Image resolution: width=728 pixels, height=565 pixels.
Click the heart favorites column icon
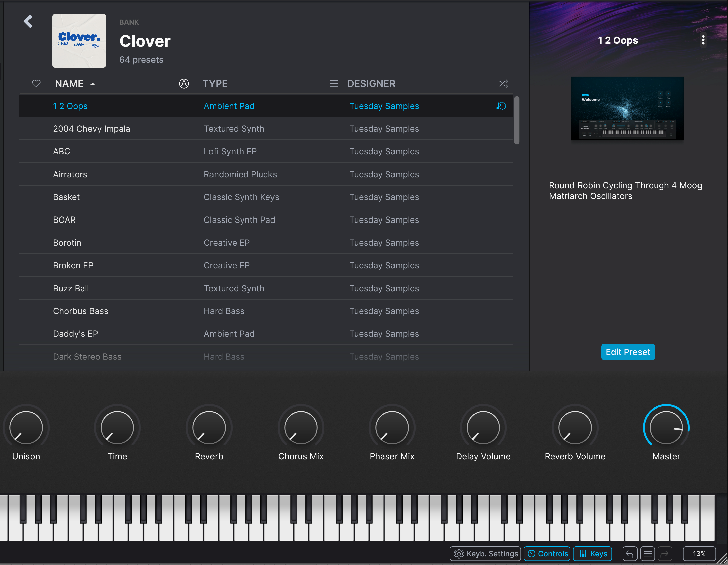tap(36, 83)
